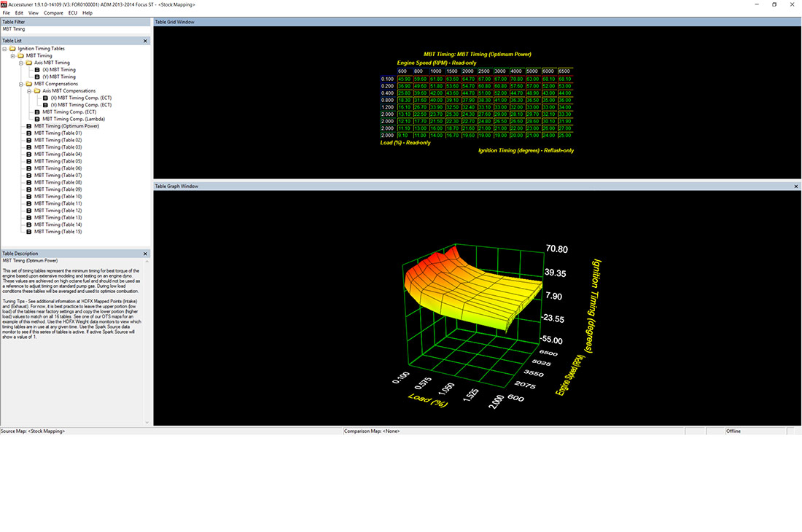802x532 pixels.
Task: Click the MBT Timing folder icon
Action: (x=20, y=55)
